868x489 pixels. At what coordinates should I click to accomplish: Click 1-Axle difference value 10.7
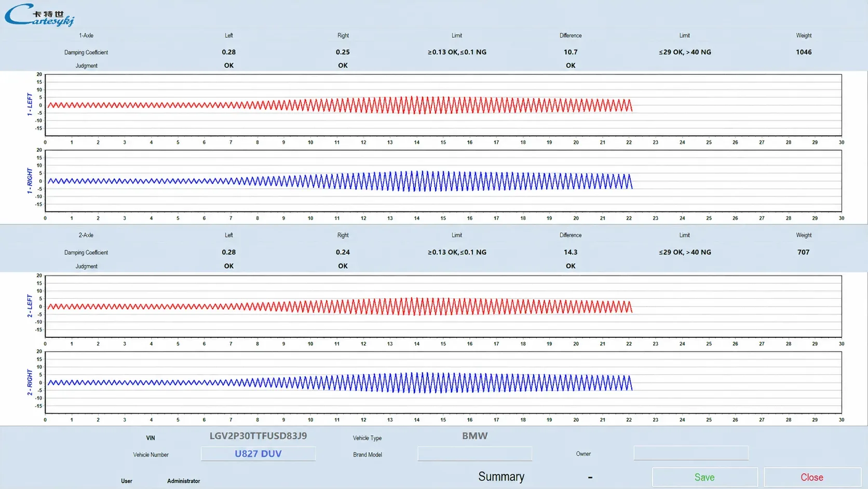(571, 52)
